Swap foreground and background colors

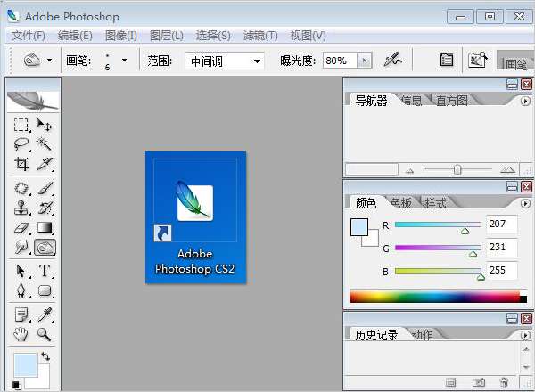pyautogui.click(x=45, y=356)
